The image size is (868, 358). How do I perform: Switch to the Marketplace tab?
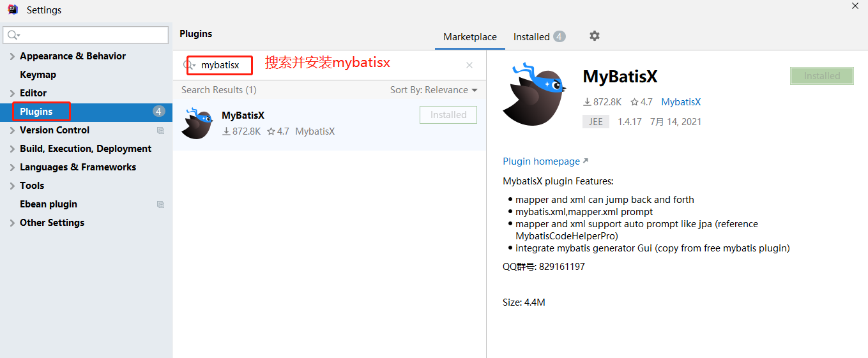[470, 37]
